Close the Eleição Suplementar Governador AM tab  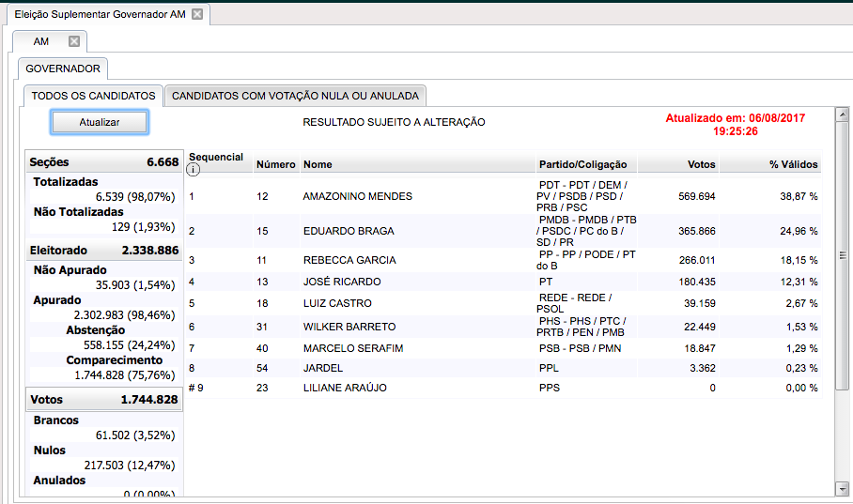pos(196,14)
